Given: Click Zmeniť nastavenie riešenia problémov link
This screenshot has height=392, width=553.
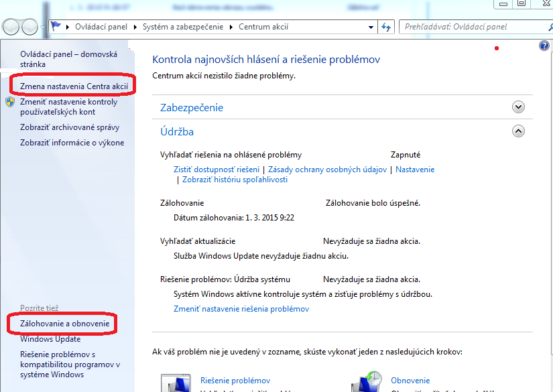Looking at the screenshot, I should click(241, 309).
